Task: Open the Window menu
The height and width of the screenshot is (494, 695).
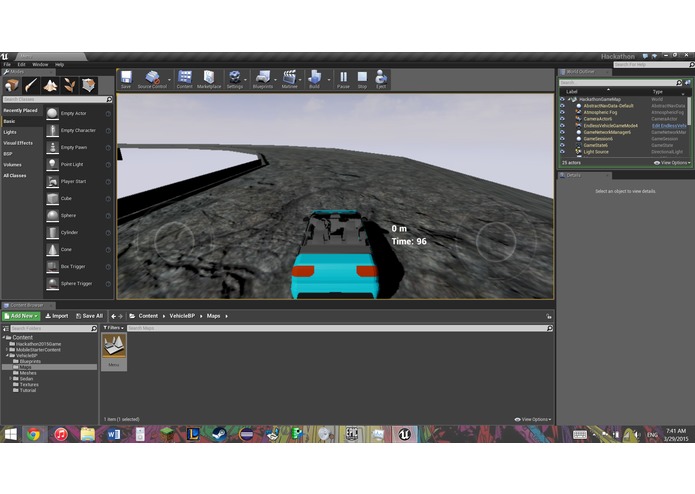Action: [x=40, y=65]
